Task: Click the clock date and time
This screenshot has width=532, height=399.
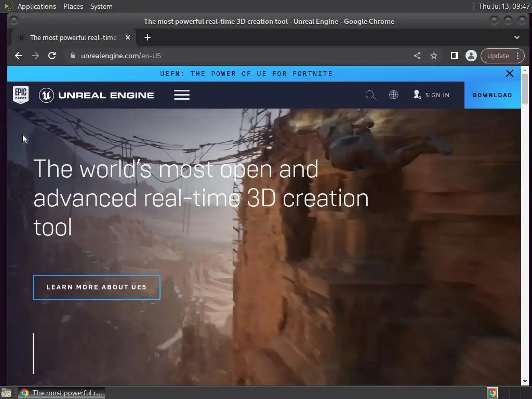Action: [504, 6]
